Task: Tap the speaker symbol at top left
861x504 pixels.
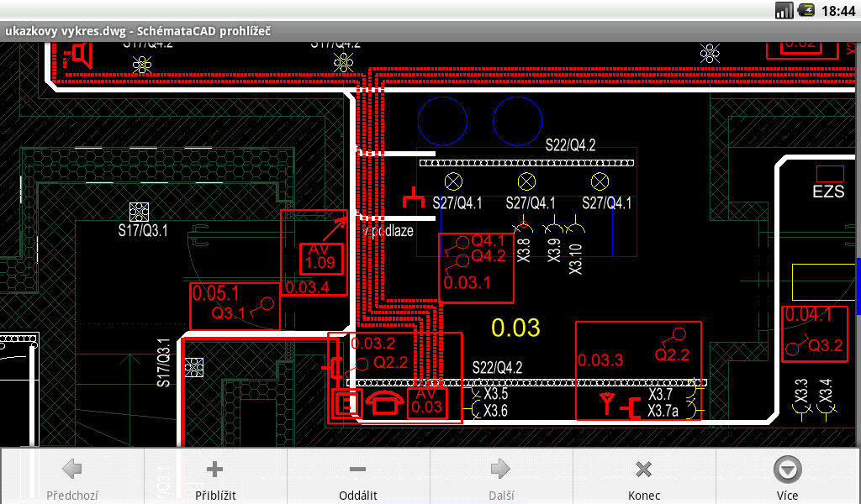Action: (x=78, y=55)
